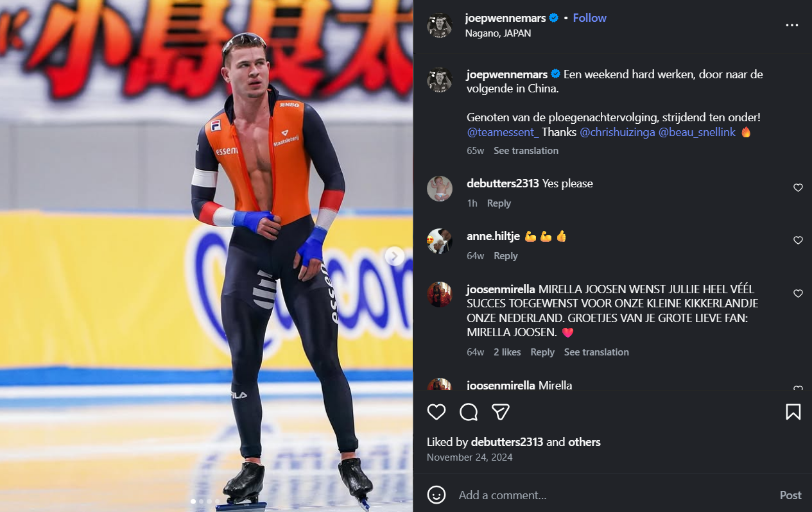Save post with bookmark icon
Image resolution: width=812 pixels, height=512 pixels.
pyautogui.click(x=793, y=412)
